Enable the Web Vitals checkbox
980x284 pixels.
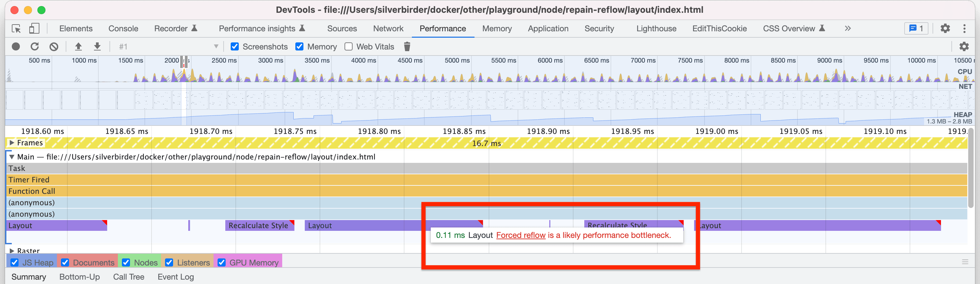[349, 47]
